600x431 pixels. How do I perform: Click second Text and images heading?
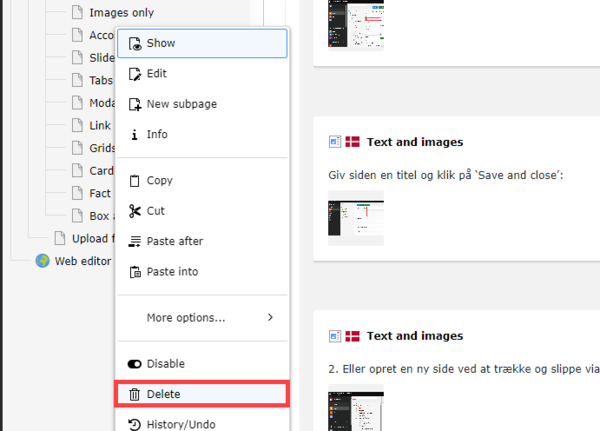point(415,336)
